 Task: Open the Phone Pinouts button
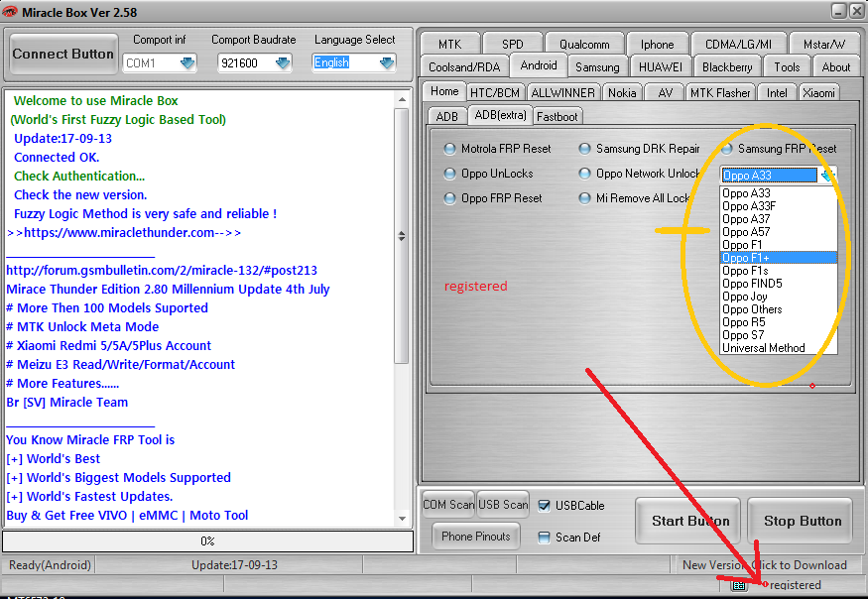click(x=475, y=536)
